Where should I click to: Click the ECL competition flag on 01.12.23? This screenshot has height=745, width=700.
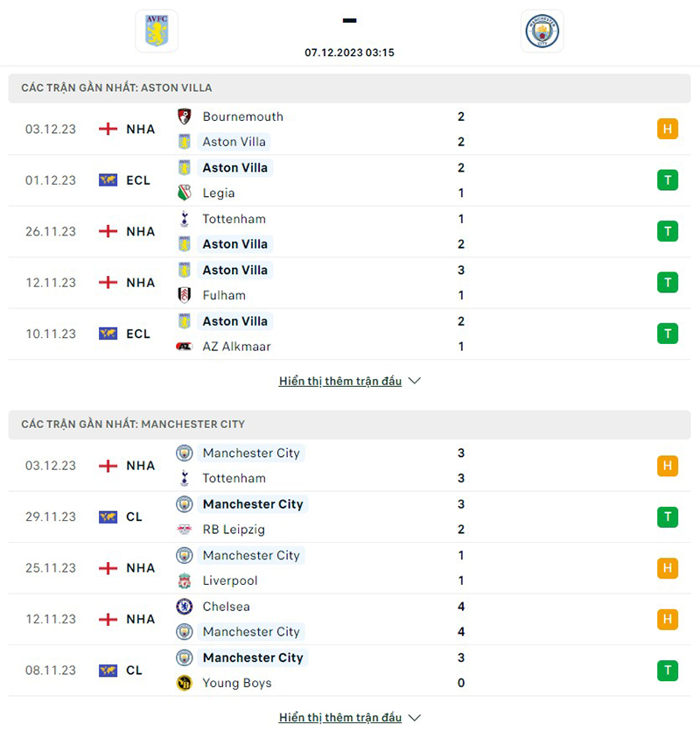(108, 180)
